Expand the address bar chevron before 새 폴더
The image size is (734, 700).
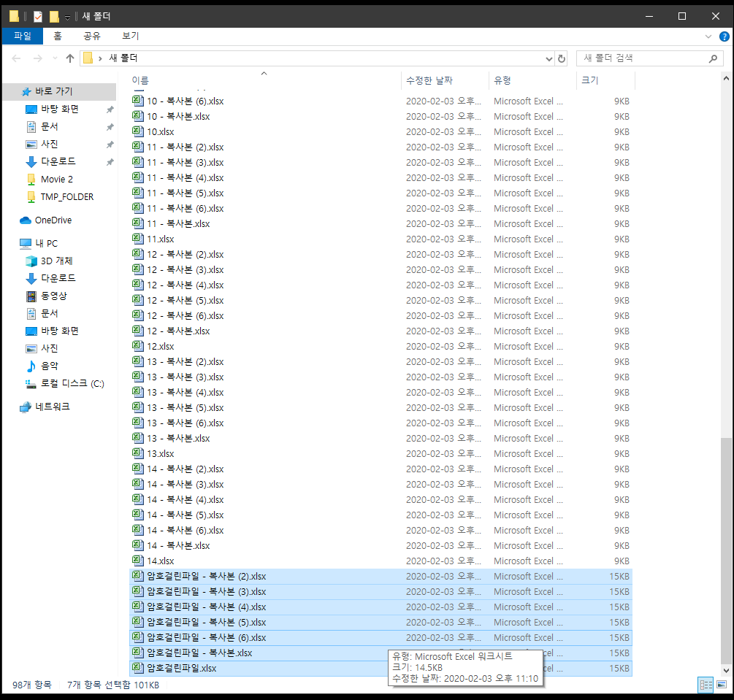[x=100, y=58]
